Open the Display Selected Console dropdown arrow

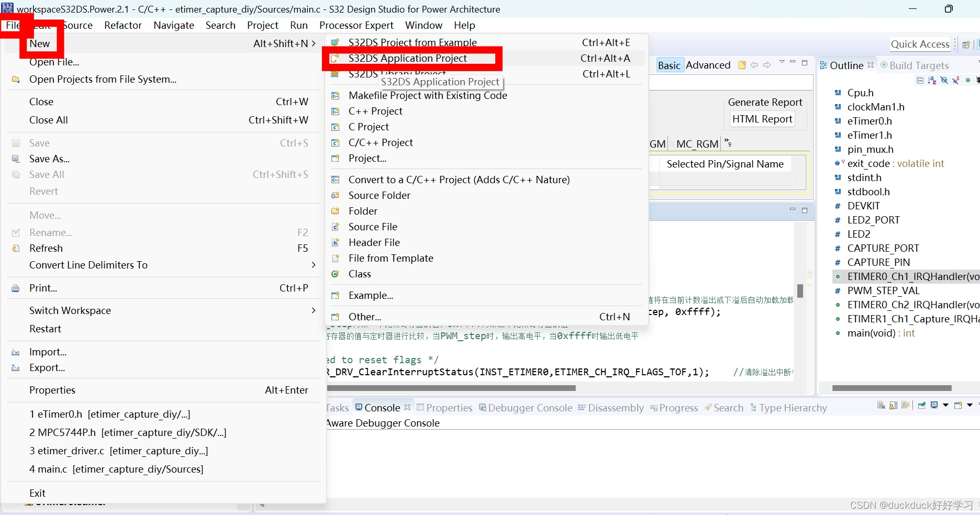945,405
